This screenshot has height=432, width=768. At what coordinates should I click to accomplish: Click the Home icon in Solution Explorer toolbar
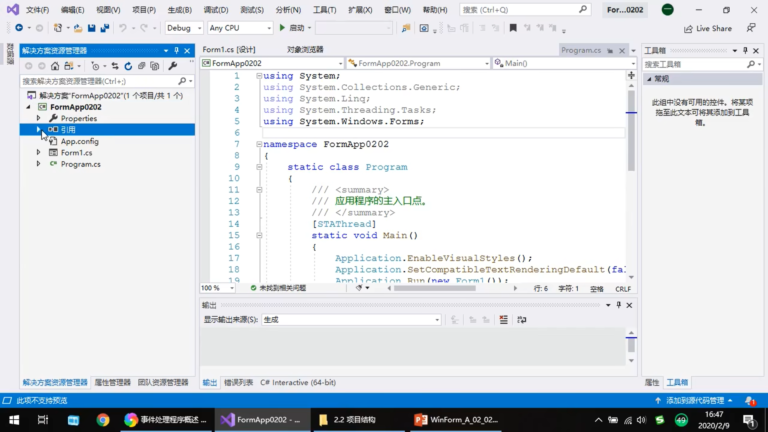[x=55, y=66]
